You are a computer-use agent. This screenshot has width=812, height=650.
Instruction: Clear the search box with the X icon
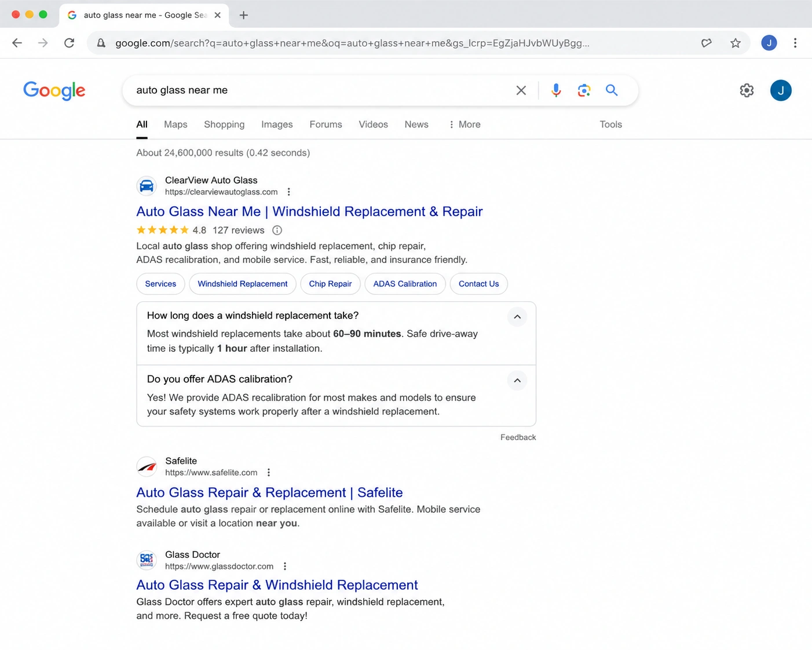[x=521, y=90]
